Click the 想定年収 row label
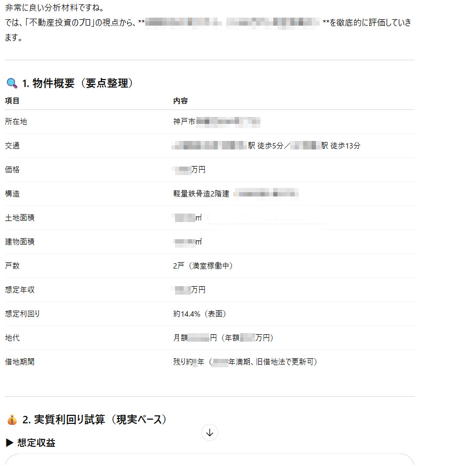This screenshot has width=476, height=465. click(x=20, y=290)
